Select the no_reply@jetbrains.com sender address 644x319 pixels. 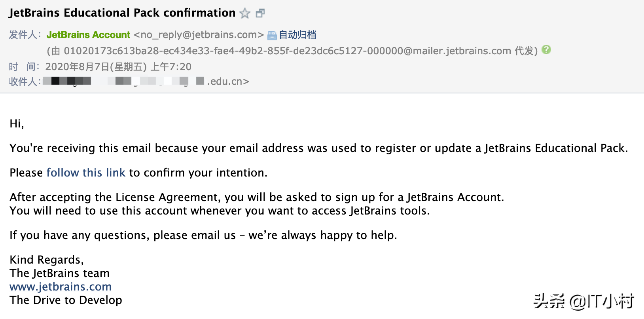coord(199,35)
